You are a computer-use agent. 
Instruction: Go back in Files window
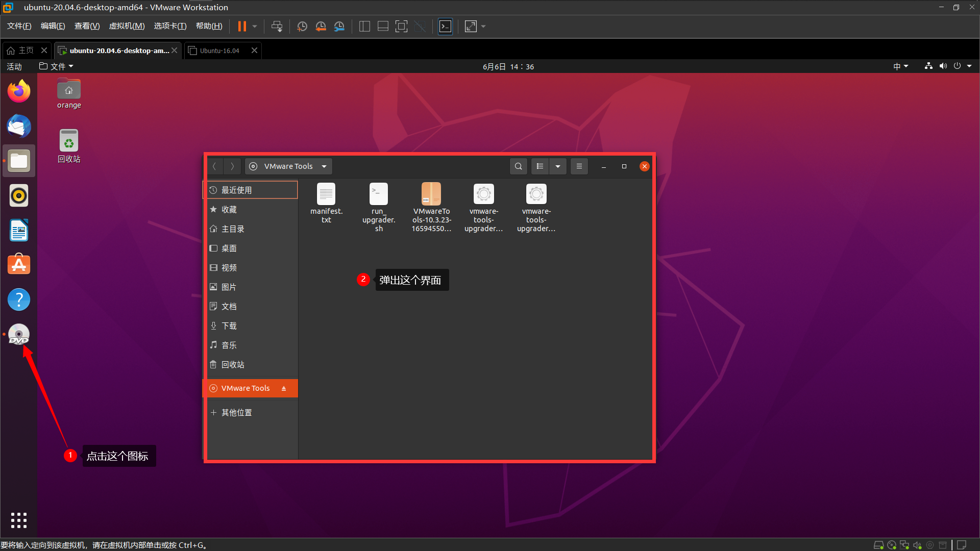coord(215,166)
